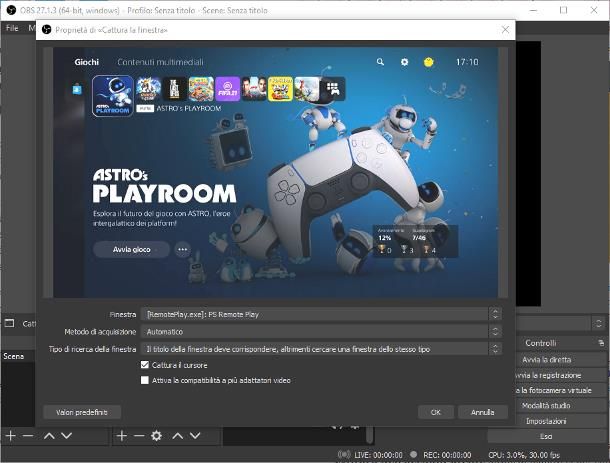Toggle the Cattura il cursore checkbox
This screenshot has height=463, width=610.
click(x=145, y=365)
